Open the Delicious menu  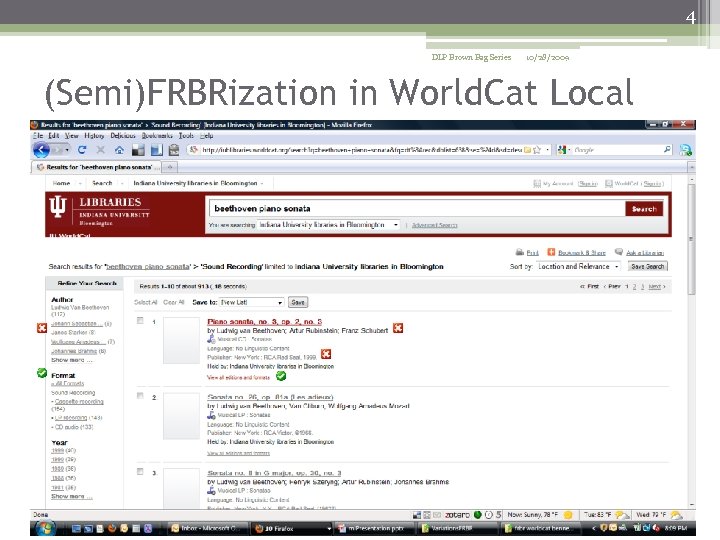coord(123,135)
